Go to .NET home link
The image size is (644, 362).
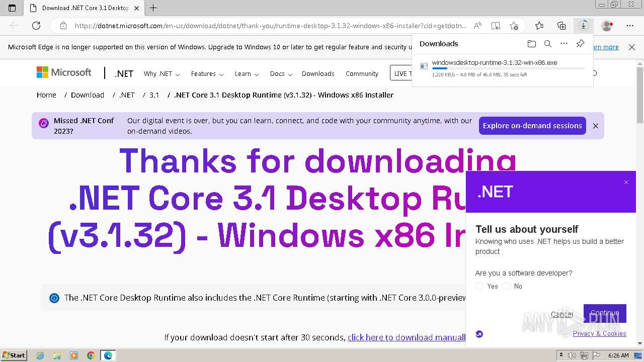(x=124, y=73)
